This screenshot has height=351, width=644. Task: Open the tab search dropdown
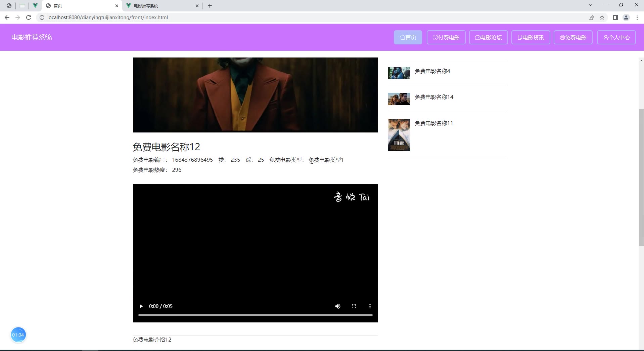pyautogui.click(x=590, y=5)
